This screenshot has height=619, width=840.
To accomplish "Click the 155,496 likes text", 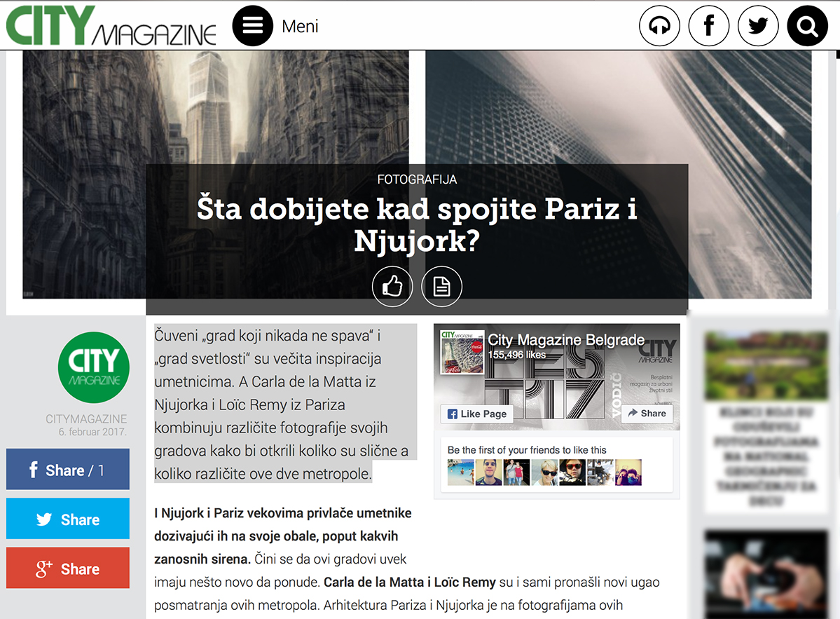I will (517, 355).
